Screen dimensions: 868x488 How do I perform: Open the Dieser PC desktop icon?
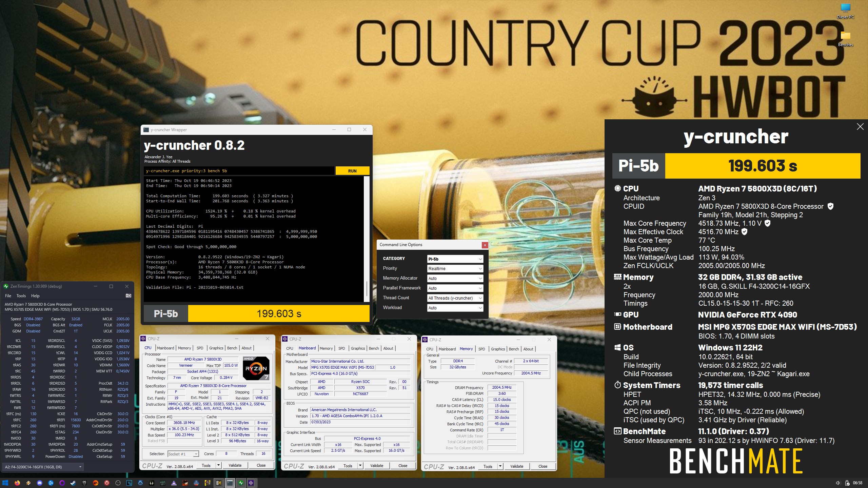point(845,11)
